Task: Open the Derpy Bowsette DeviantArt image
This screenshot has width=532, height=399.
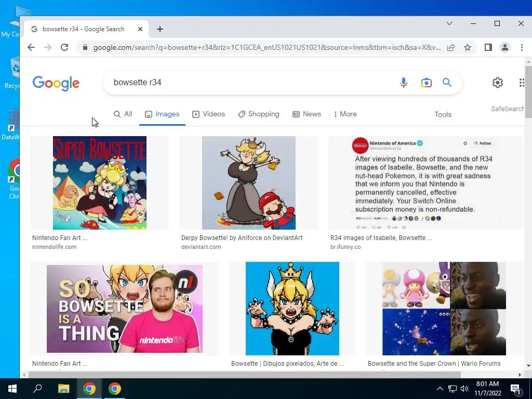Action: [x=249, y=183]
